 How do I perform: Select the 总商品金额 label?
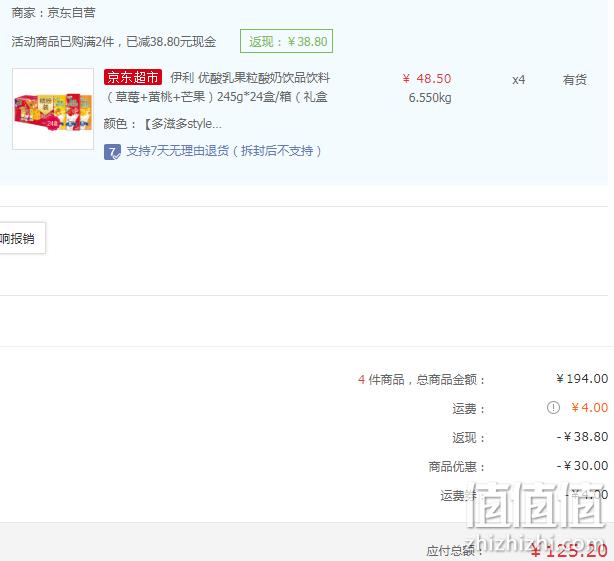click(x=451, y=380)
